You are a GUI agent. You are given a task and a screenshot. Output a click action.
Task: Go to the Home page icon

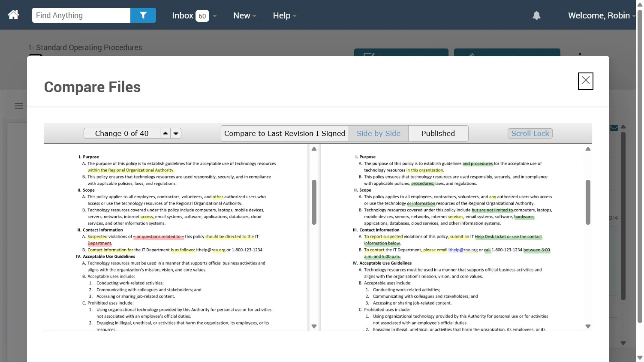coord(13,15)
